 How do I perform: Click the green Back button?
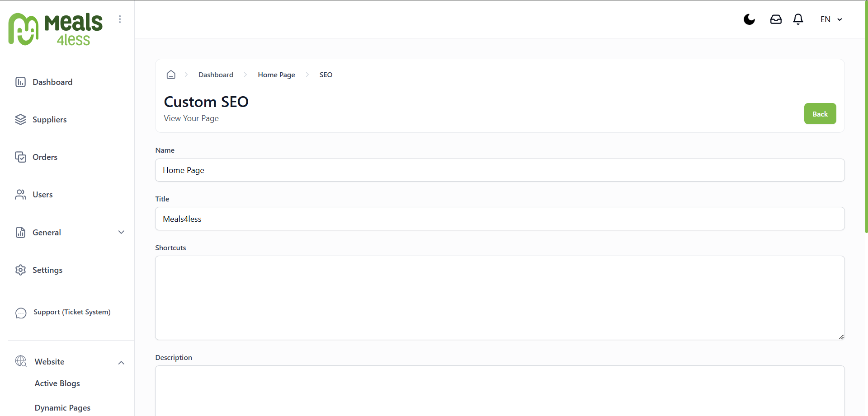[x=820, y=114]
